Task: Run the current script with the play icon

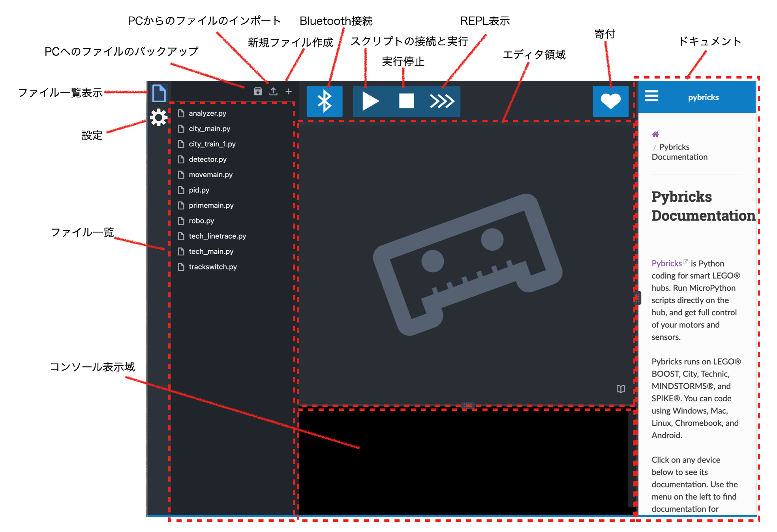Action: click(x=370, y=101)
